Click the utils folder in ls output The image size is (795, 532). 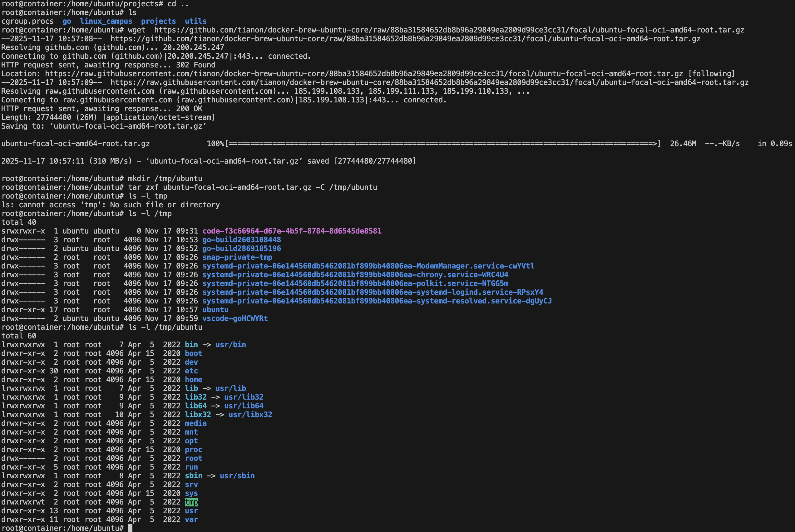click(x=195, y=21)
